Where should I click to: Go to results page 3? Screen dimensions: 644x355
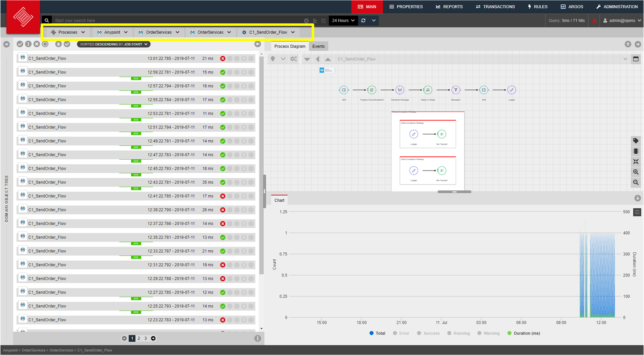click(146, 338)
